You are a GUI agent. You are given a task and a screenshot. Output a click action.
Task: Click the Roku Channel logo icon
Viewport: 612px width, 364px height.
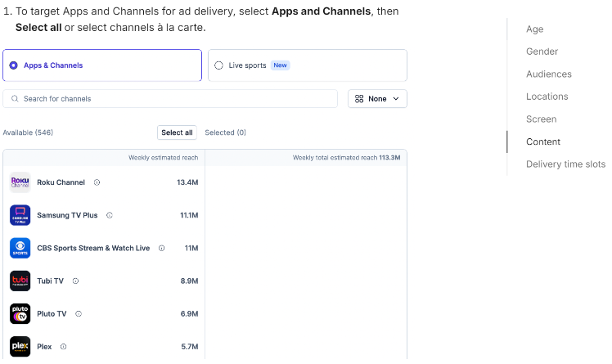[20, 182]
